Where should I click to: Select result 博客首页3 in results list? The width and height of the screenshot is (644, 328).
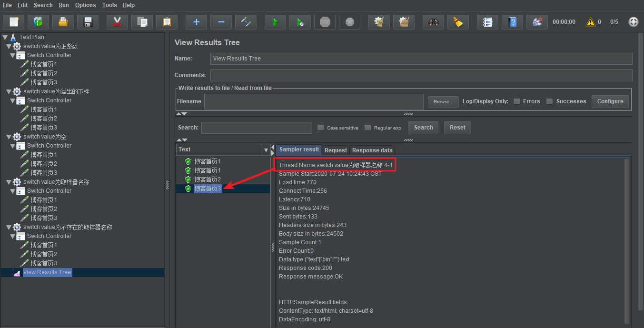click(x=208, y=189)
